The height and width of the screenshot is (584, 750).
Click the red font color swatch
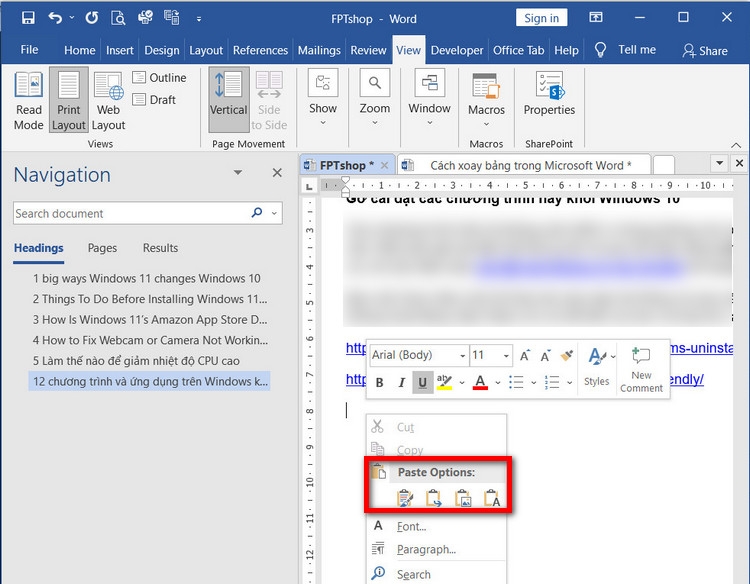[x=480, y=382]
